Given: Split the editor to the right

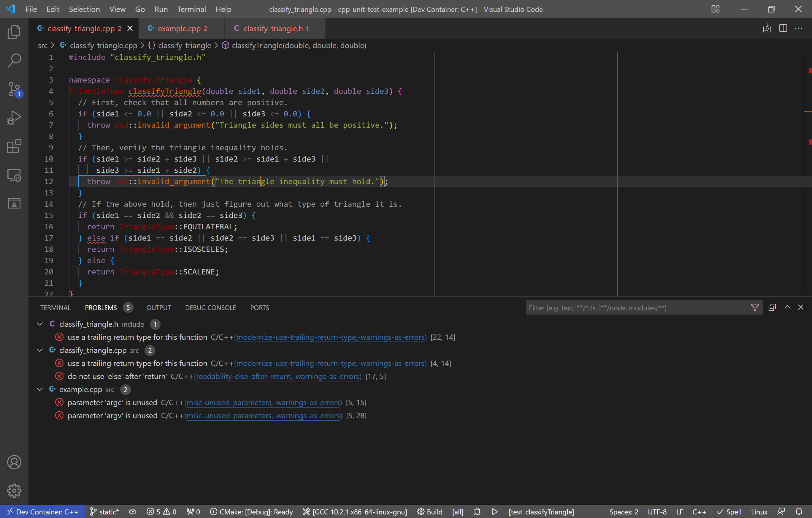Looking at the screenshot, I should pos(783,28).
